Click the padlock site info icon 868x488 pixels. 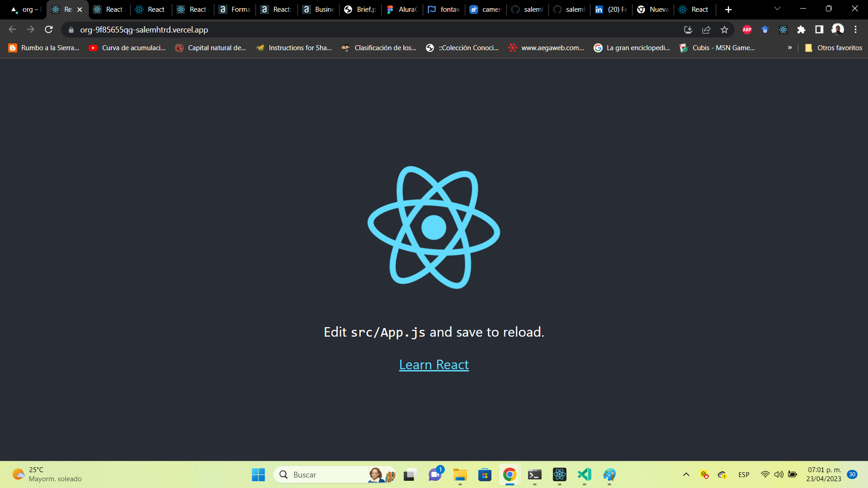pyautogui.click(x=71, y=30)
